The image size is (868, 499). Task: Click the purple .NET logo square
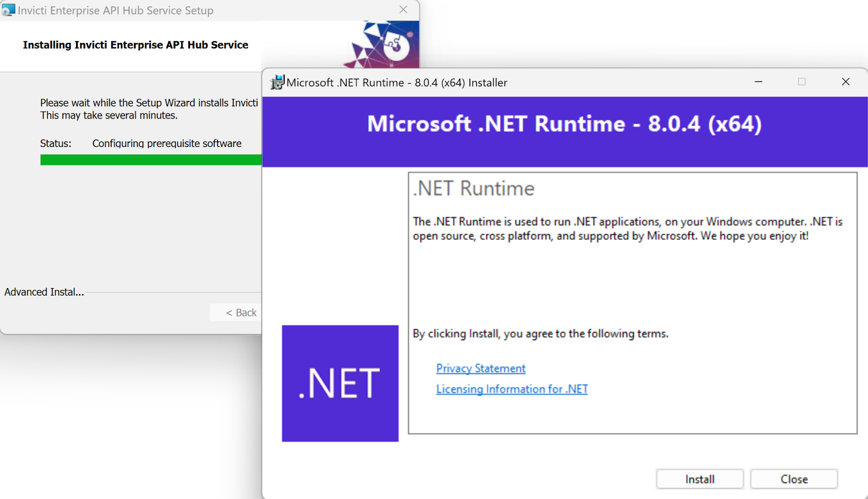pos(340,383)
